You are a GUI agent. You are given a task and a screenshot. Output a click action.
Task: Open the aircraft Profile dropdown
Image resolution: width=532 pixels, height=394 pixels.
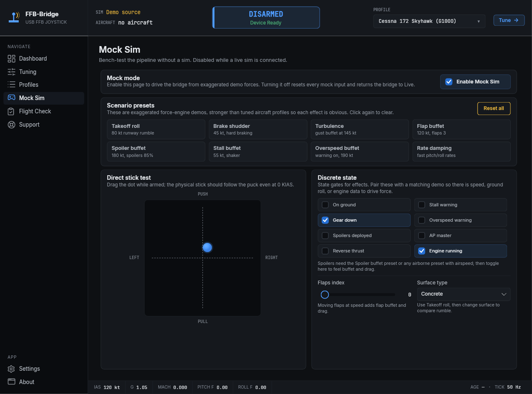tap(429, 21)
